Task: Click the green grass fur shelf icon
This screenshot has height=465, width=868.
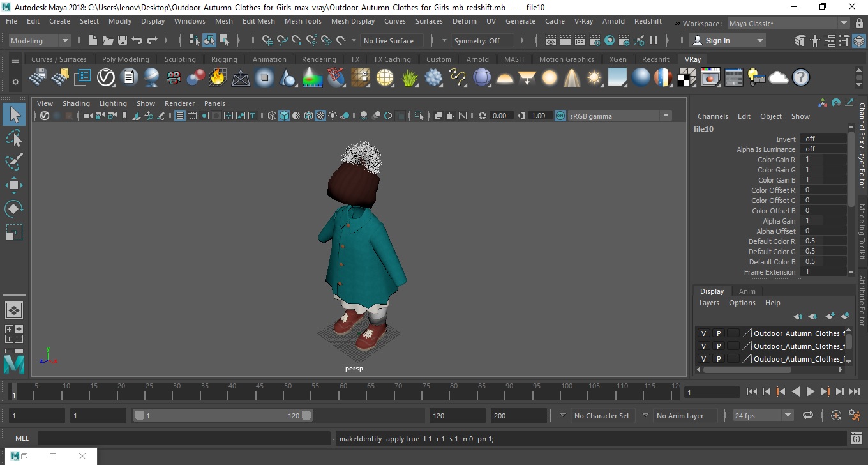Action: (x=409, y=78)
